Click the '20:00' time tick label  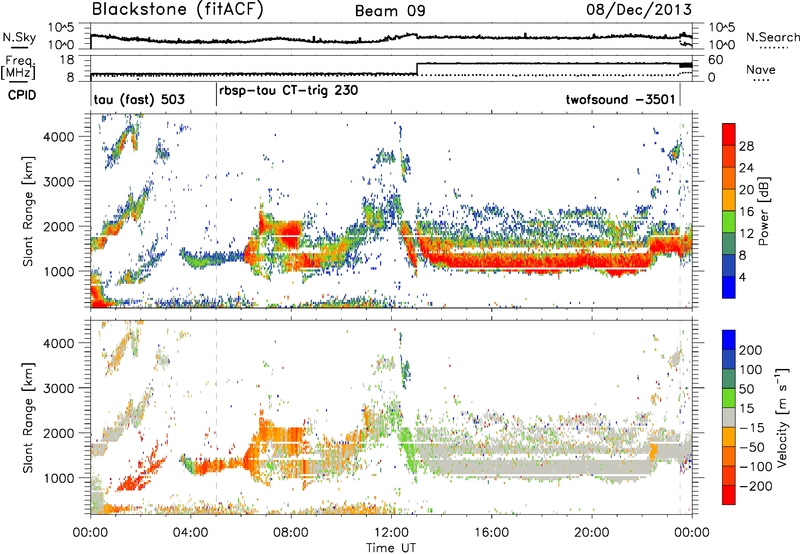tap(592, 533)
